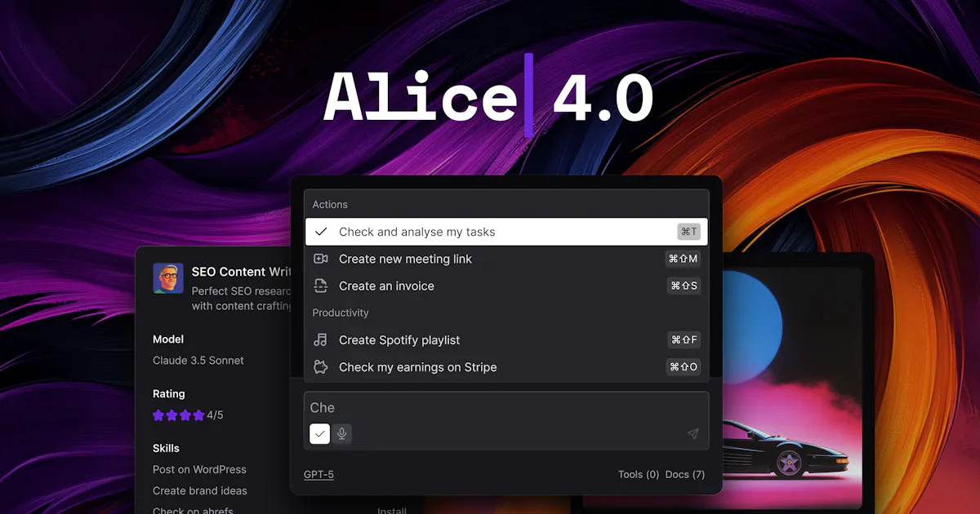Viewport: 980px width, 514px height.
Task: Click the music note icon for Create Spotify playlist
Action: coord(321,340)
